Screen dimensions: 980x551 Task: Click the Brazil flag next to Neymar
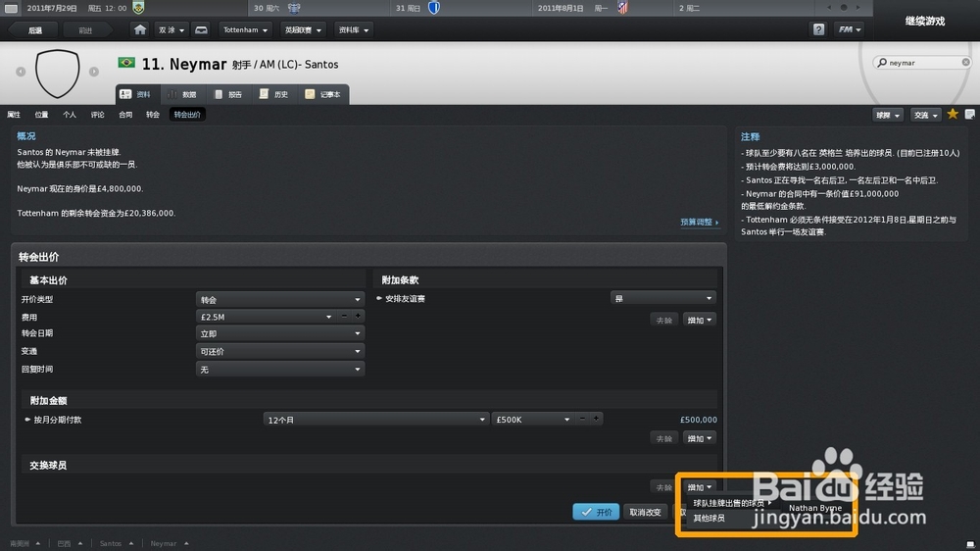coord(126,63)
